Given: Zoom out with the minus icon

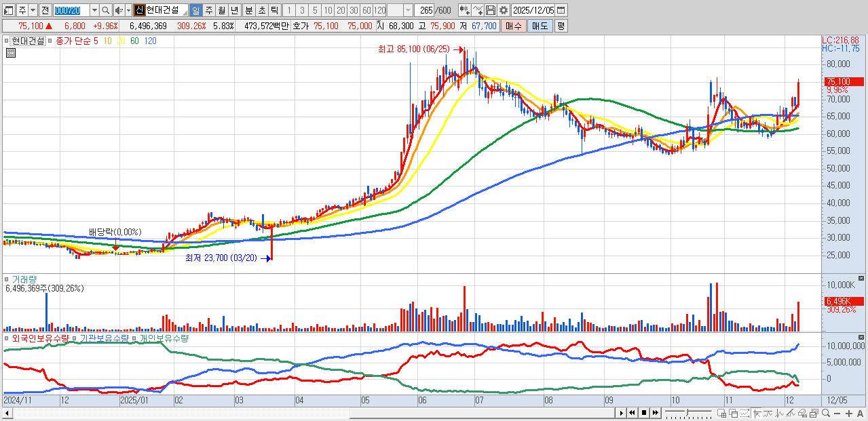Looking at the screenshot, I should 837,412.
